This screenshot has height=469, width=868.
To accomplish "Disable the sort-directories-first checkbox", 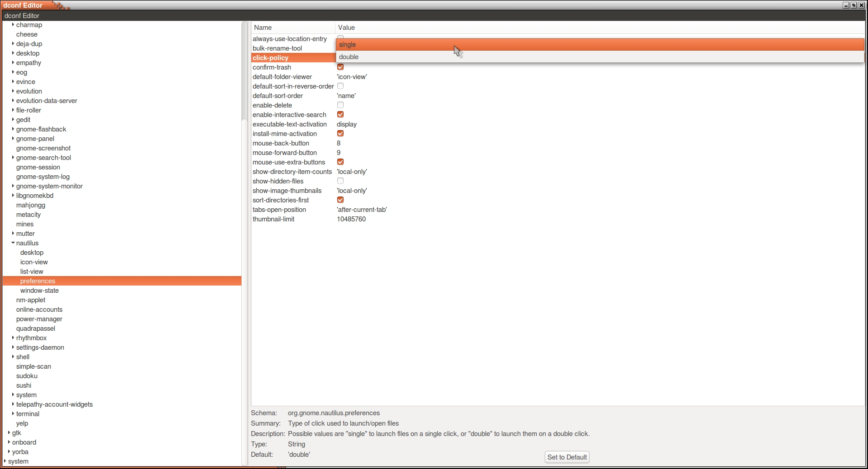I will tap(340, 200).
